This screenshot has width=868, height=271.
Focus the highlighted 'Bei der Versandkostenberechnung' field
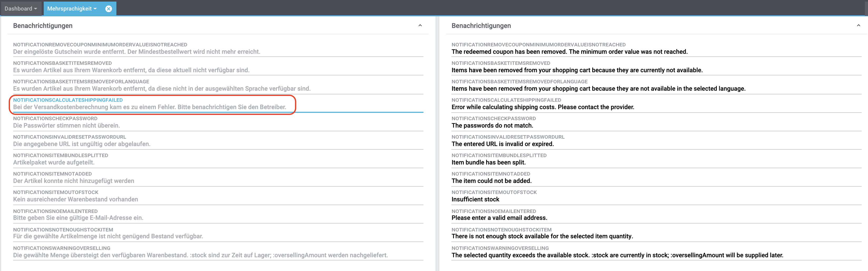[218, 107]
